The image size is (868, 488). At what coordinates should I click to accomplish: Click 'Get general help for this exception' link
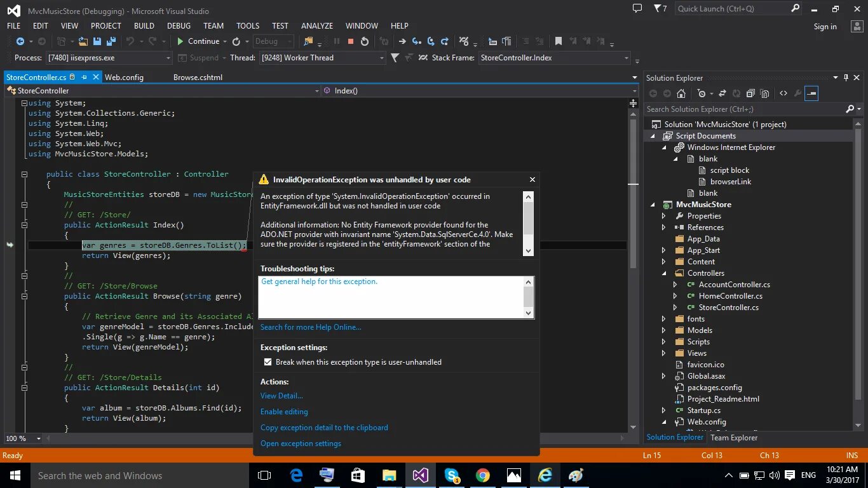coord(319,281)
